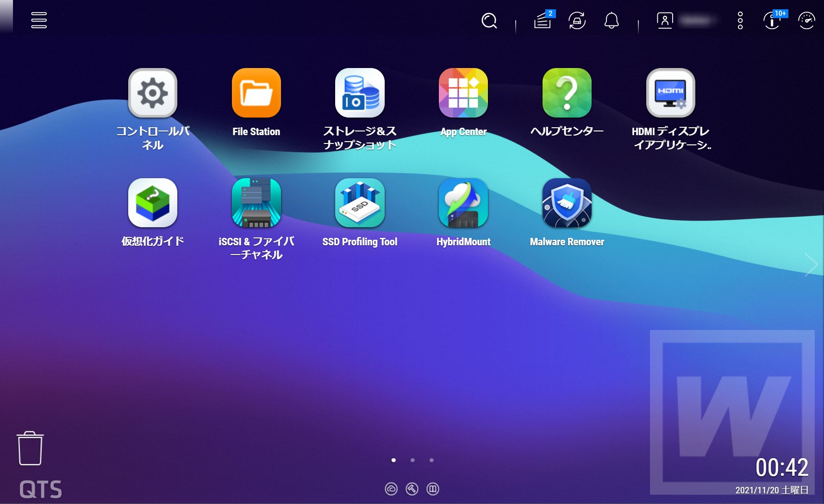Switch to third desktop page dot
The image size is (824, 504).
[431, 460]
